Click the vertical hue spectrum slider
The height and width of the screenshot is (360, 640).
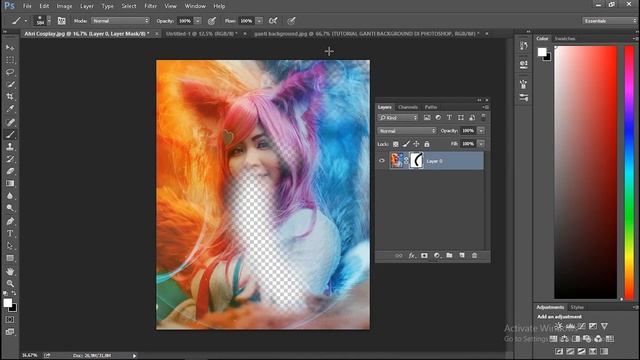(x=629, y=172)
